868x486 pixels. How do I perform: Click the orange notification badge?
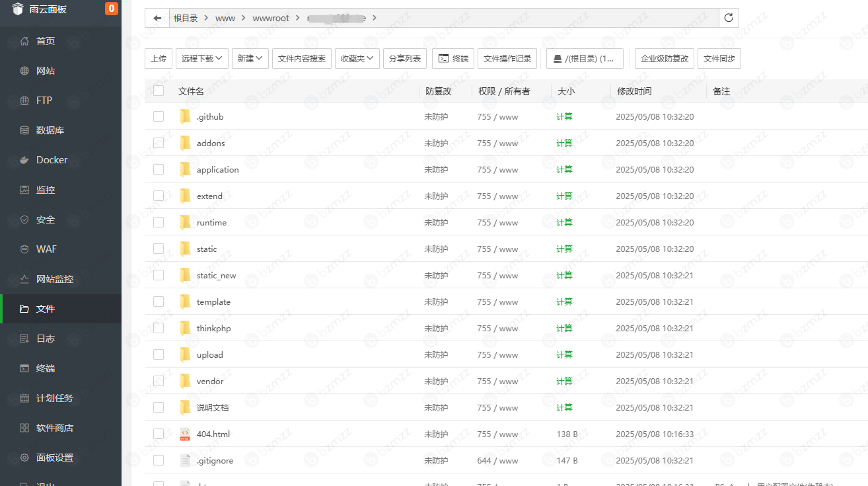111,9
